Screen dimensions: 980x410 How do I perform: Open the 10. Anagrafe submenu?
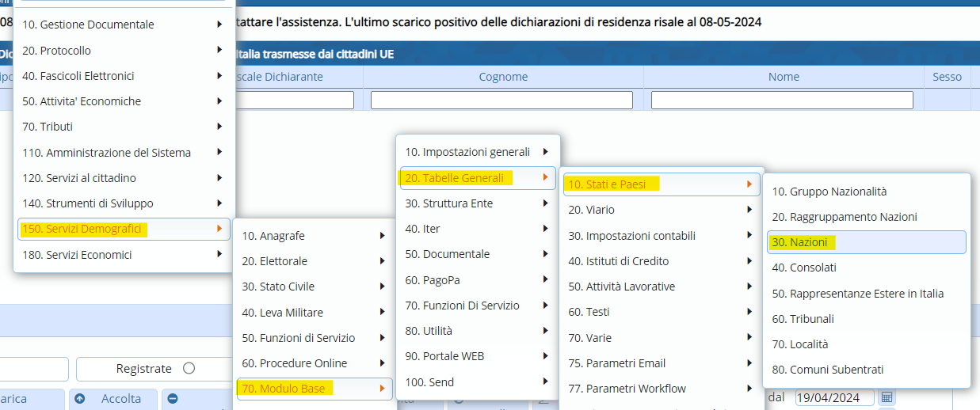(313, 236)
